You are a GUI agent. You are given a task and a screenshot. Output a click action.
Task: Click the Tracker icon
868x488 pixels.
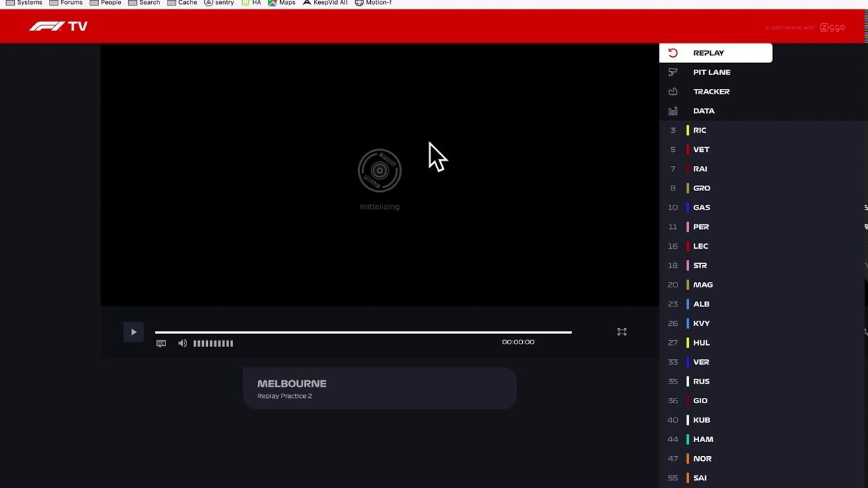[673, 91]
